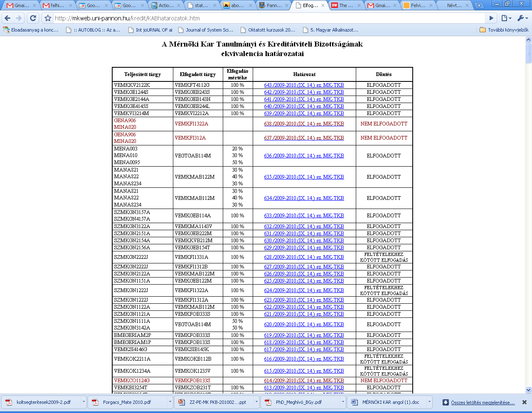
Task: Click the PowerPoint icon of ZZ-PE-MK download
Action: 182,402
